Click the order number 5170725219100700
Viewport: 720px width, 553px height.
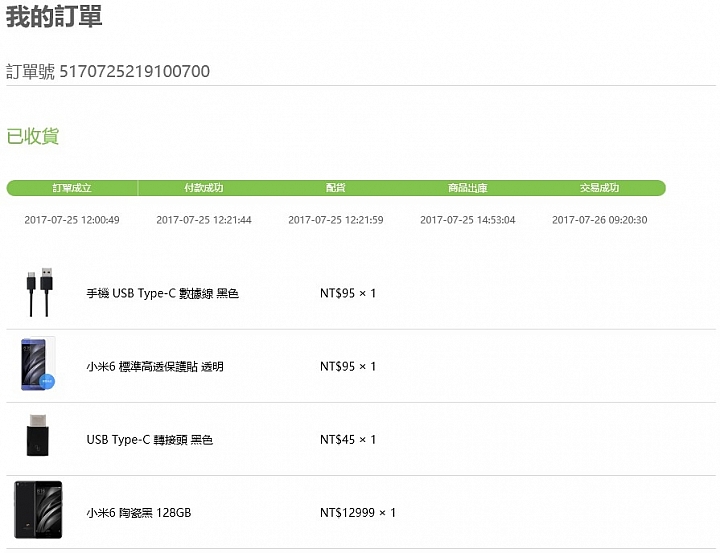click(x=135, y=71)
